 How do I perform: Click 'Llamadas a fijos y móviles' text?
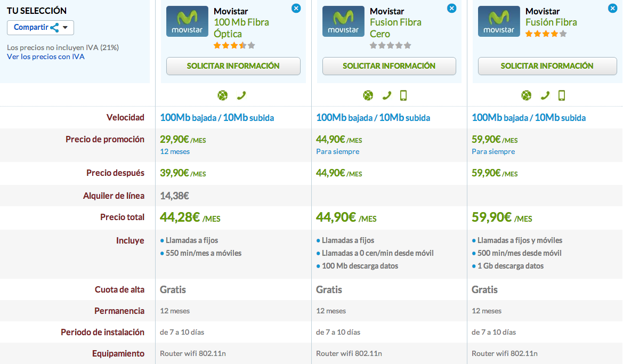click(520, 240)
